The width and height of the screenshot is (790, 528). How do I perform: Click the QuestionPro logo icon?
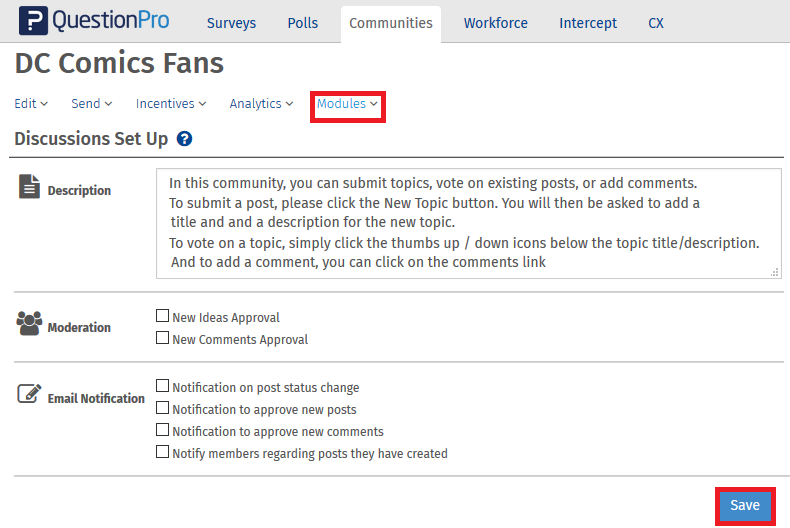(34, 22)
